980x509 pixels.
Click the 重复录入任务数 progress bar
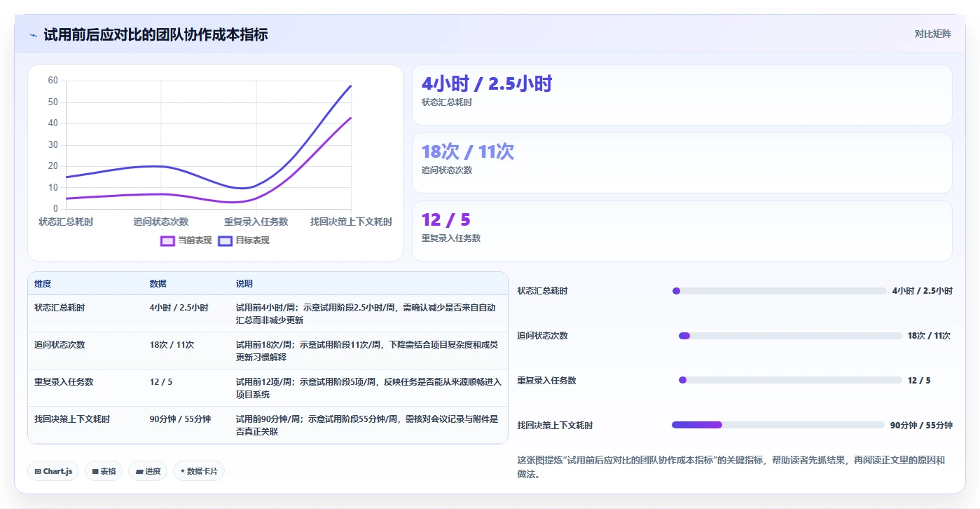click(x=790, y=380)
